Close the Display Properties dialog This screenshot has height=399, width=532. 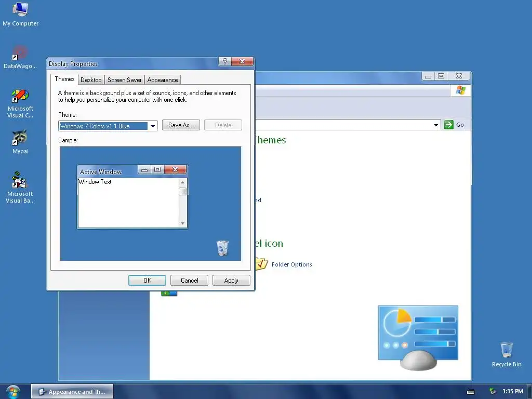242,61
